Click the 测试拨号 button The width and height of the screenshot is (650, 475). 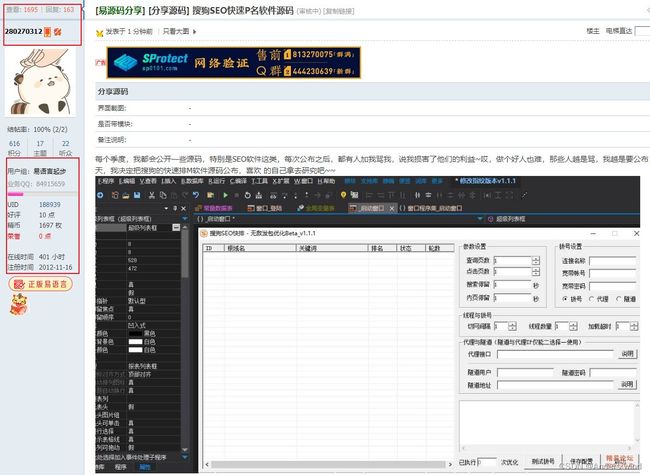click(x=543, y=461)
